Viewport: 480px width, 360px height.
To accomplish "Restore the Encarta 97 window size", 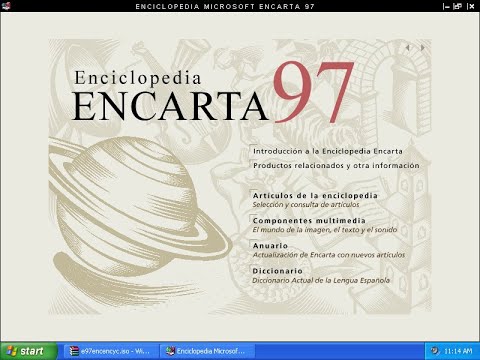I will click(x=458, y=6).
